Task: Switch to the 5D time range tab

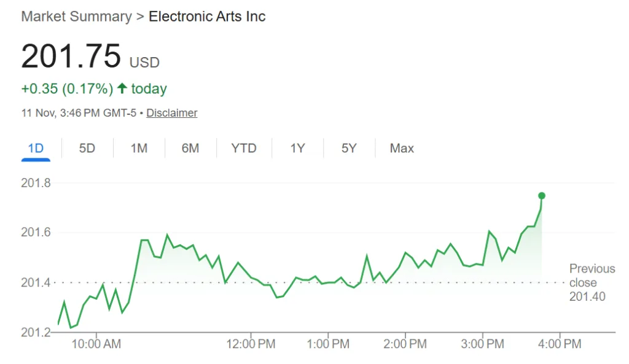Action: pos(87,148)
